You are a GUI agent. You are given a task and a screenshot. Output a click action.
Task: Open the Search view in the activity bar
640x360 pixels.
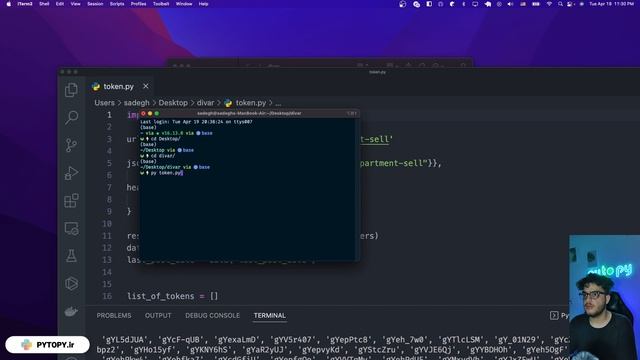[71, 118]
